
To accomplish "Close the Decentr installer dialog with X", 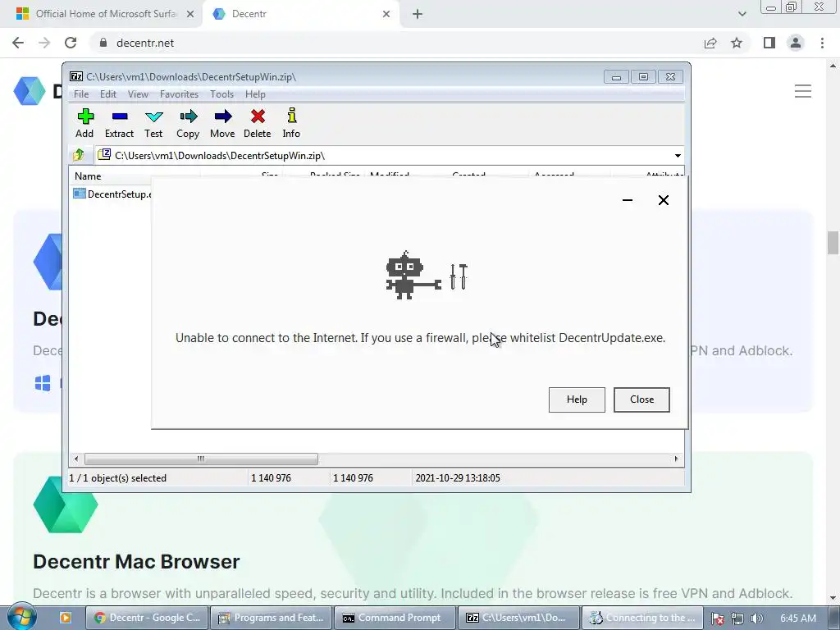I will click(x=663, y=200).
